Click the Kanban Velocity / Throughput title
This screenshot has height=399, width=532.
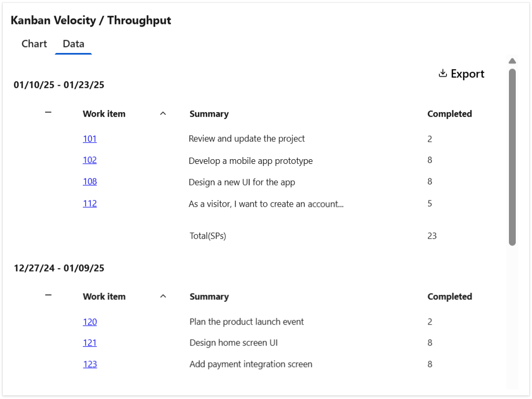(91, 20)
